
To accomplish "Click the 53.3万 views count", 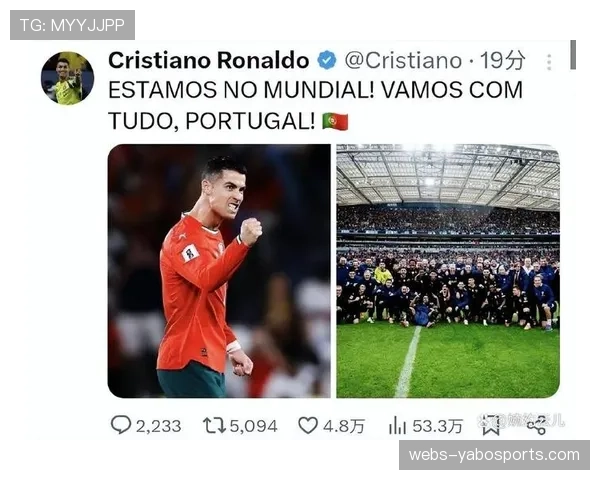I will [x=437, y=426].
